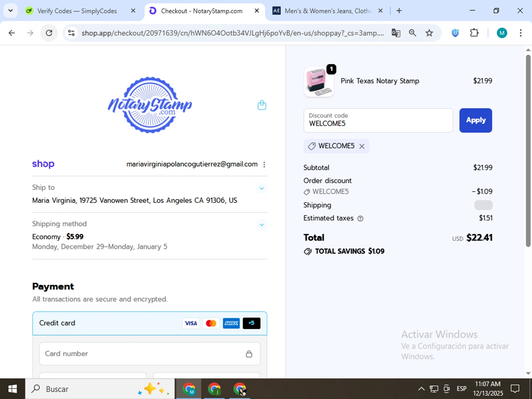This screenshot has height=399, width=532.
Task: Click the shipping address text line
Action: point(135,200)
